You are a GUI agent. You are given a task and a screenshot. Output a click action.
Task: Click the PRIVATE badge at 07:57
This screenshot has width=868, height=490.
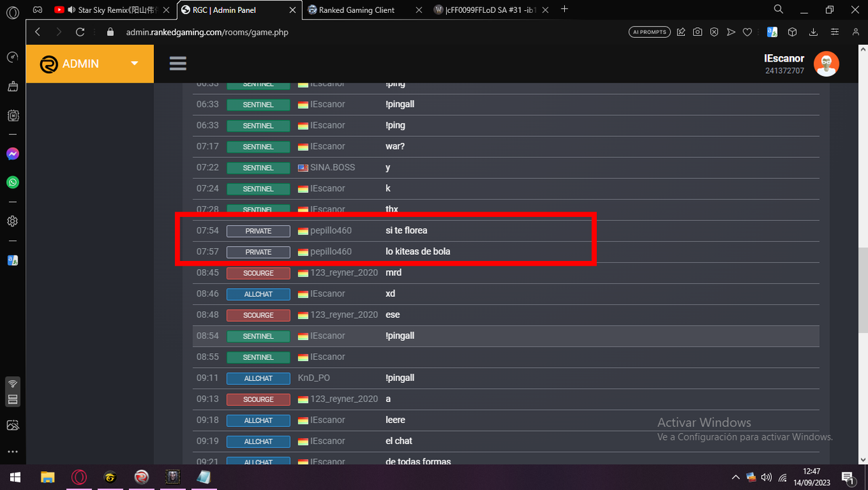coord(258,252)
